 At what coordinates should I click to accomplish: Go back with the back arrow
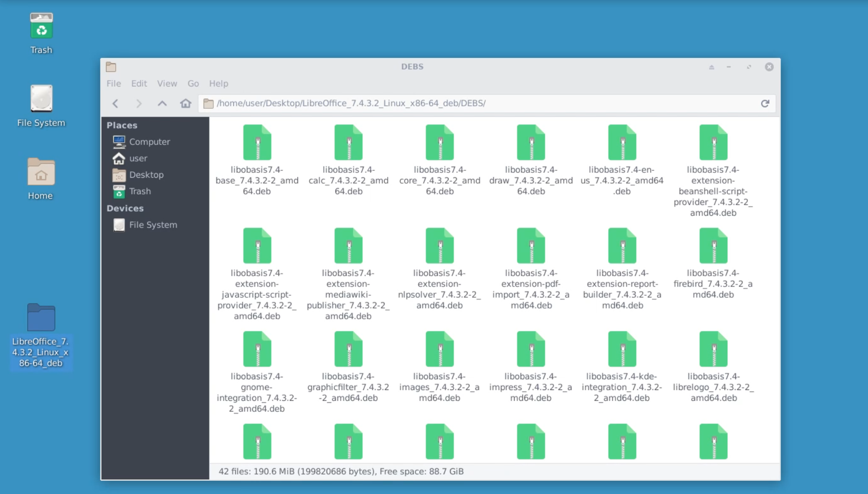click(116, 103)
